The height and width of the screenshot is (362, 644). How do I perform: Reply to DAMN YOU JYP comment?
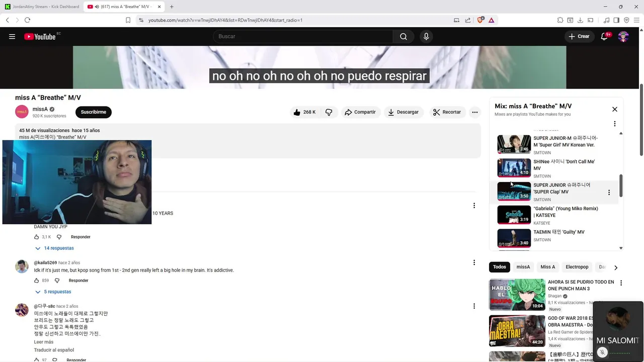pyautogui.click(x=80, y=237)
